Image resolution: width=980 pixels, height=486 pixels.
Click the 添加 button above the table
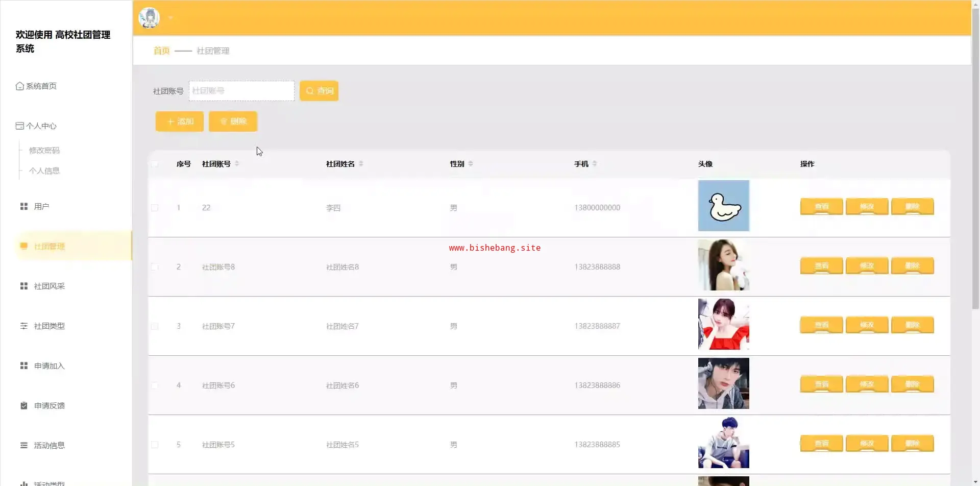pos(180,121)
